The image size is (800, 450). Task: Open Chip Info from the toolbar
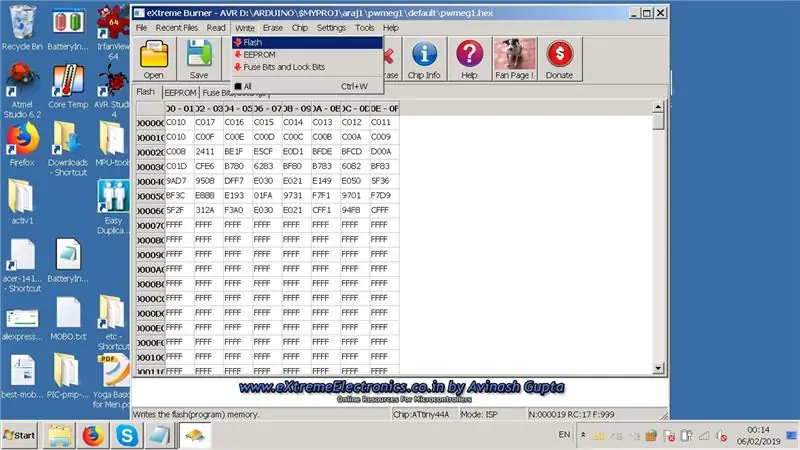pyautogui.click(x=423, y=59)
